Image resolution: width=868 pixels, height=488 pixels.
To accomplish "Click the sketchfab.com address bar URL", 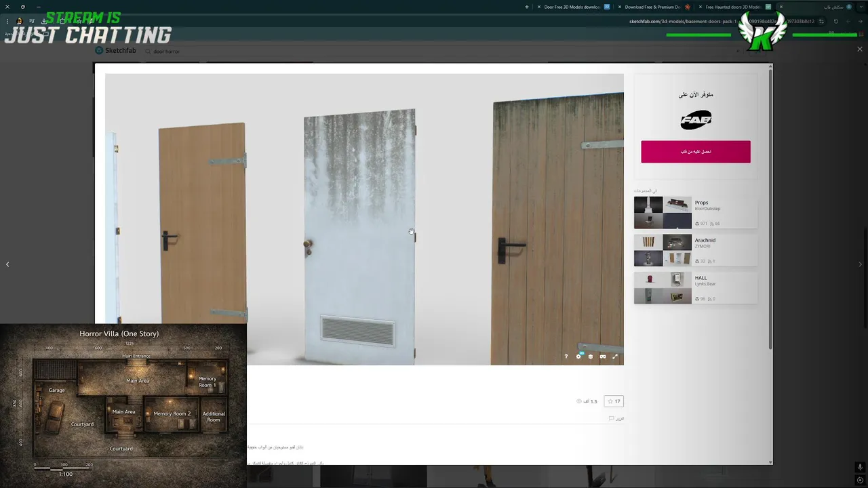I will point(722,21).
